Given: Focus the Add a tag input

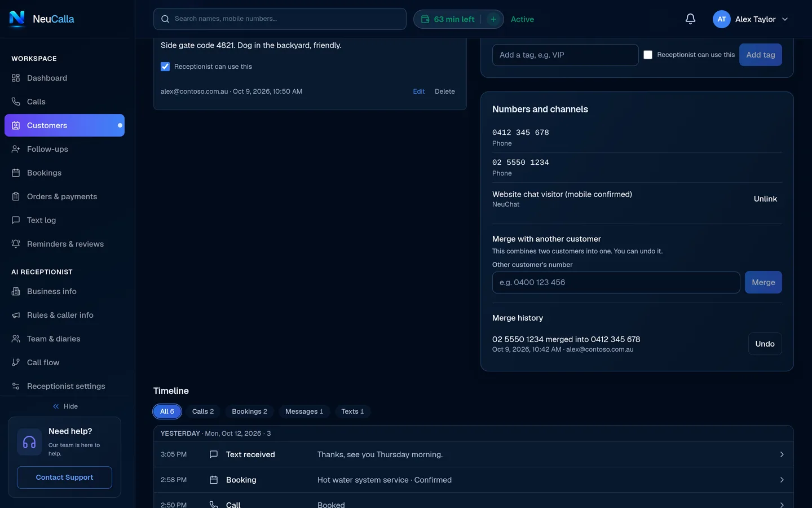Looking at the screenshot, I should coord(566,55).
